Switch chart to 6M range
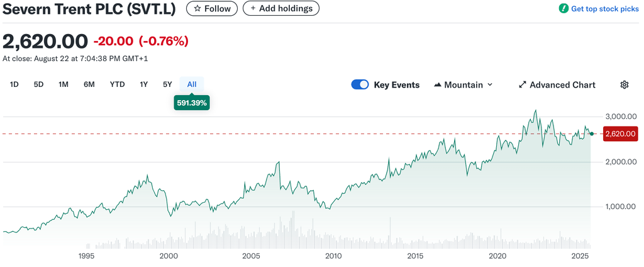The width and height of the screenshot is (644, 267). pyautogui.click(x=89, y=84)
